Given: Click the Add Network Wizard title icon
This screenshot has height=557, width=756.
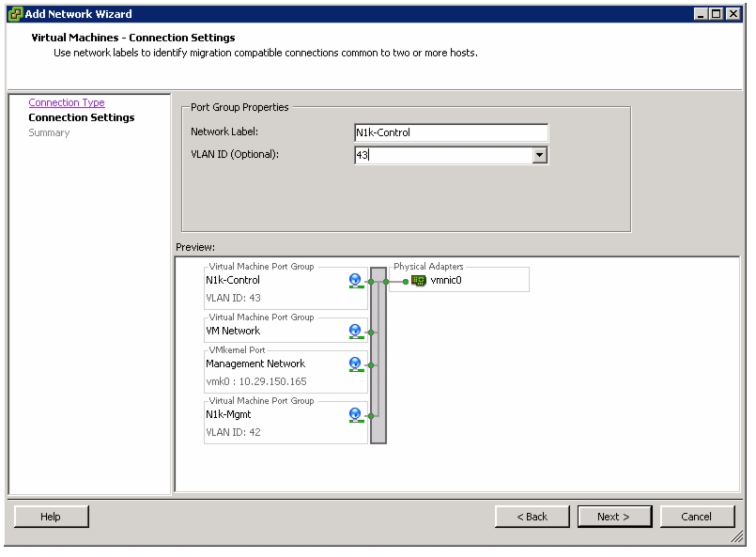Looking at the screenshot, I should point(15,14).
